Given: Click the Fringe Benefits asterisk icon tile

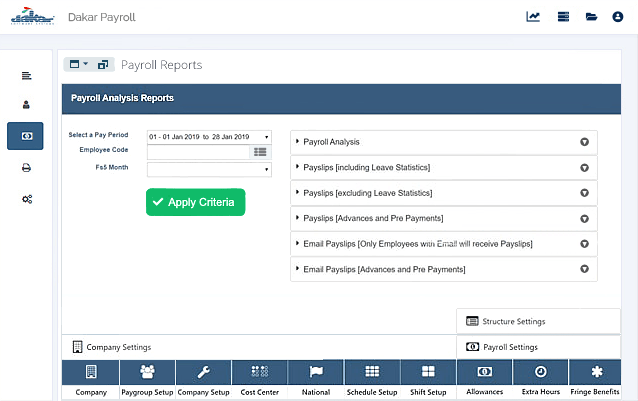Looking at the screenshot, I should [595, 372].
